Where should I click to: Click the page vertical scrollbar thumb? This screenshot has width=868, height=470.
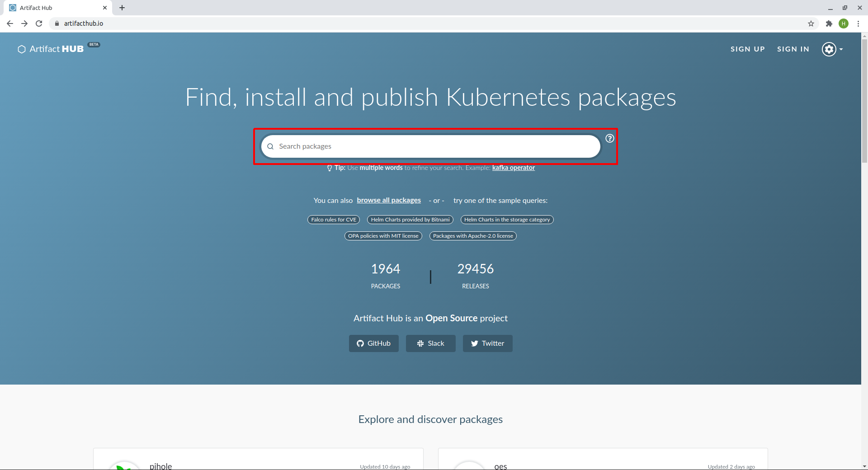(864, 101)
